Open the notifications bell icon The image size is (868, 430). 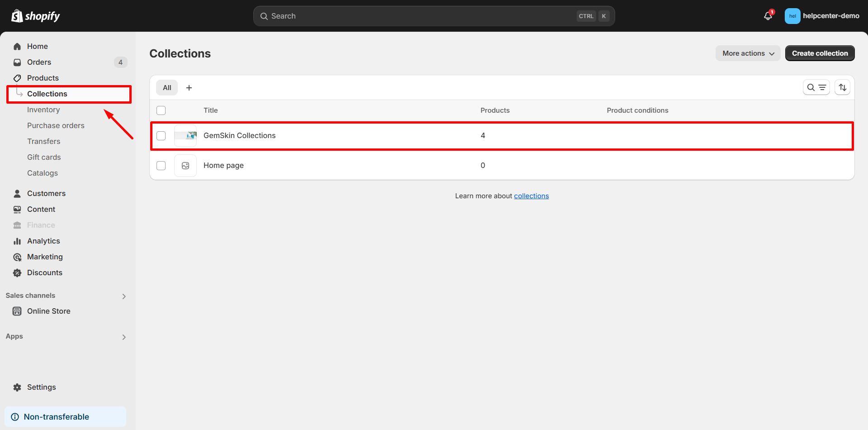coord(768,16)
